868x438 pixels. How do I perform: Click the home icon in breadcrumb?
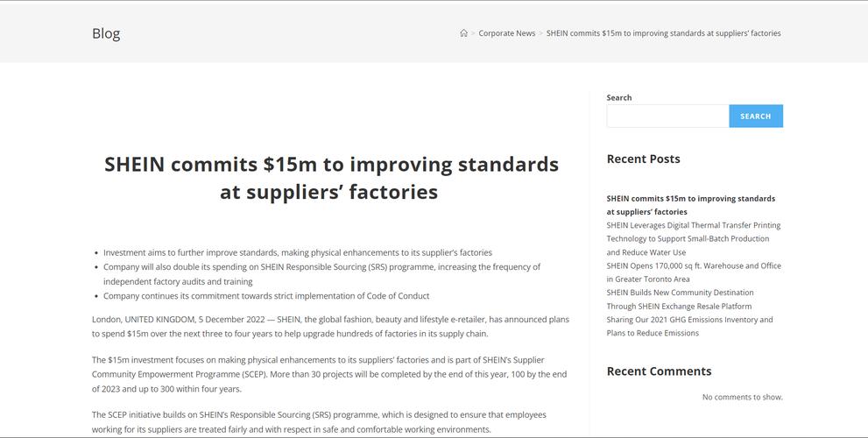[x=464, y=33]
